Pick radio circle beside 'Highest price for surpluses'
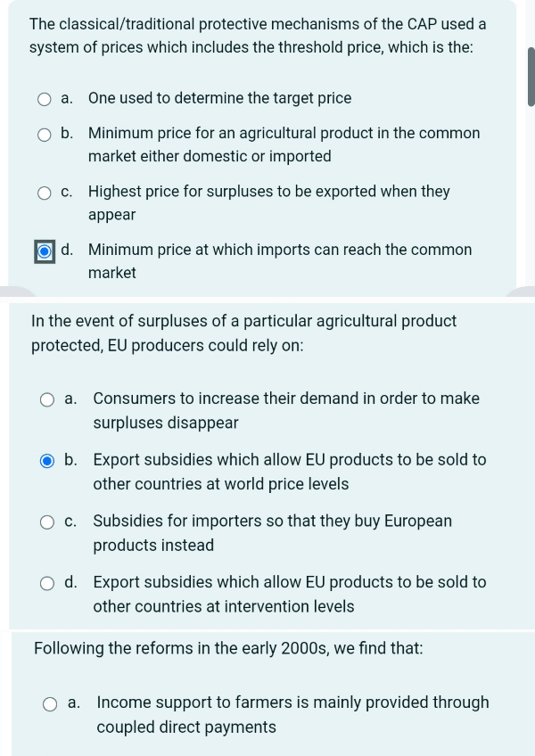The image size is (535, 756). tap(44, 193)
